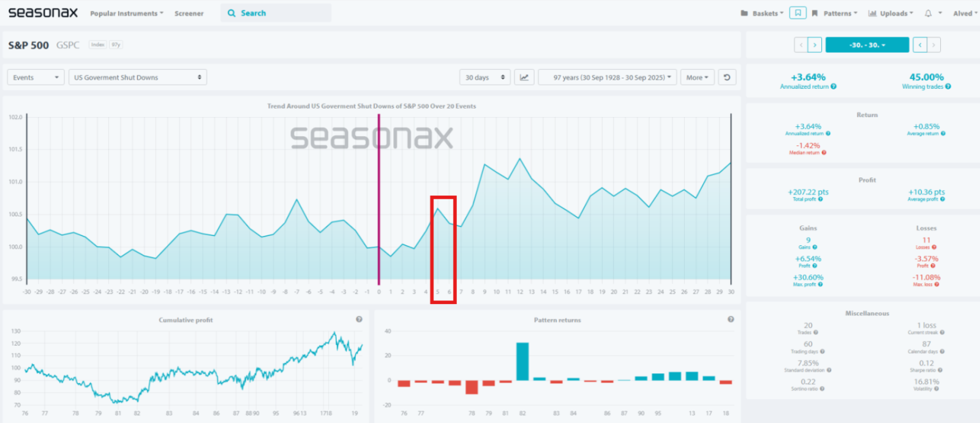980x423 pixels.
Task: Expand the US Goverment Shut Downs selector
Action: pos(137,77)
